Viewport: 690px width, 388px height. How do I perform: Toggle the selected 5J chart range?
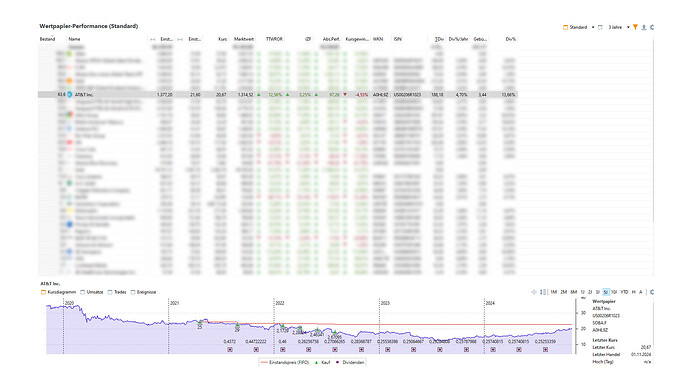[x=606, y=292]
